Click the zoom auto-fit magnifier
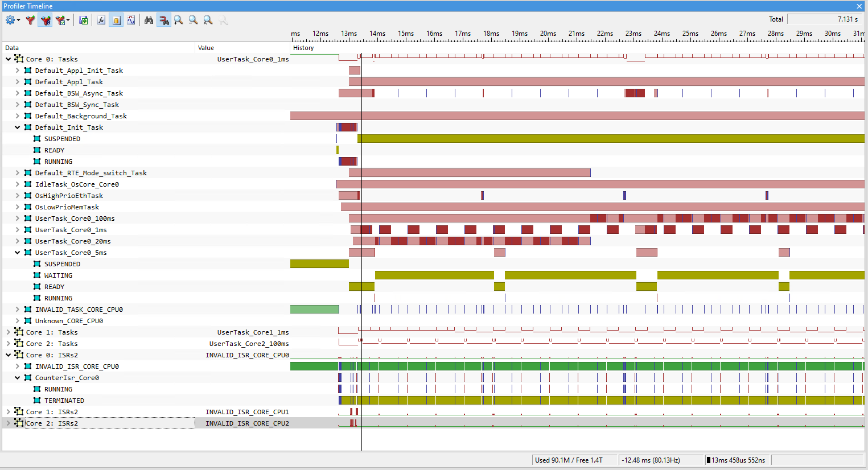868x470 pixels. (208, 20)
